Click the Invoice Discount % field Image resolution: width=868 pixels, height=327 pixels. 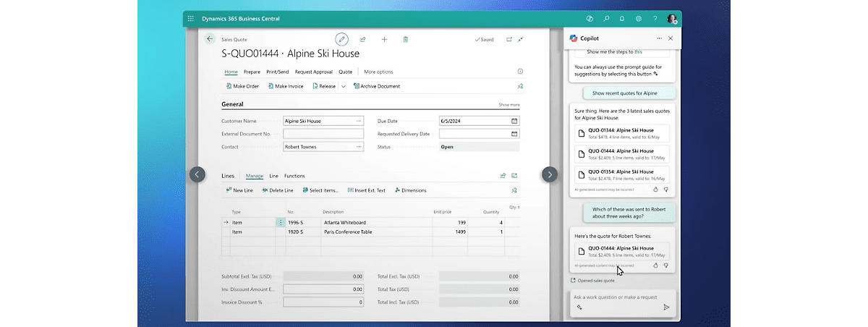coord(323,302)
